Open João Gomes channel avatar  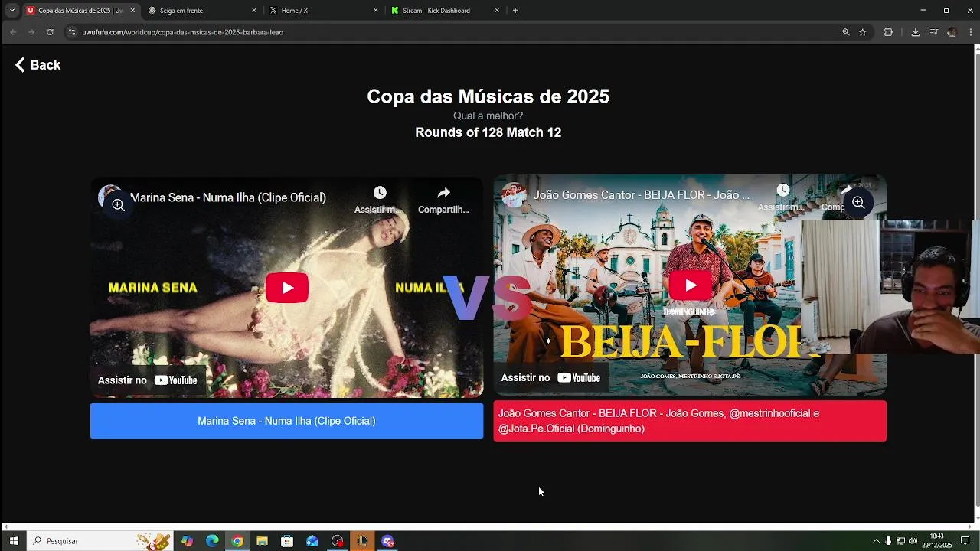[x=513, y=194]
